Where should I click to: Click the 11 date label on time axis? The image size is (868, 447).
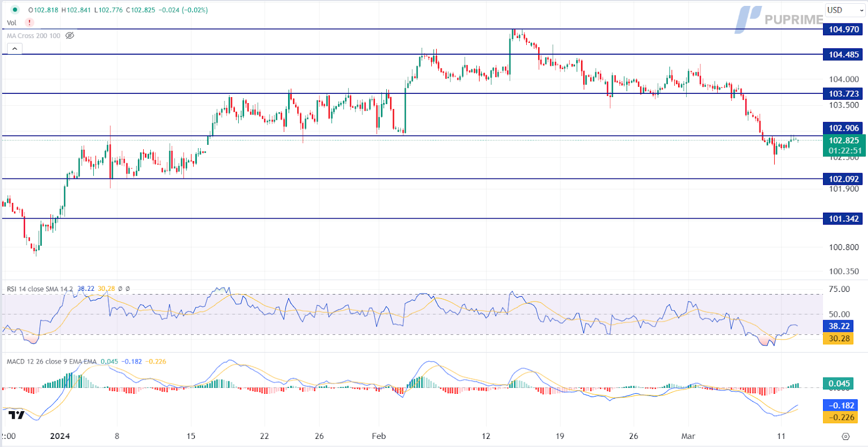[x=781, y=436]
